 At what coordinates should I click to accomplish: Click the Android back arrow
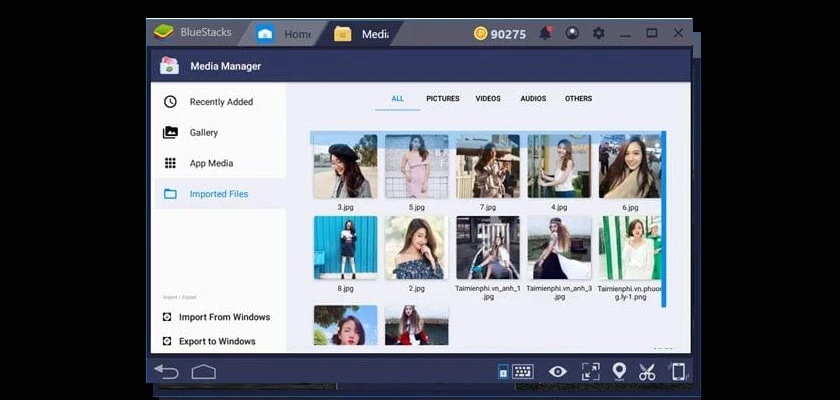[166, 371]
